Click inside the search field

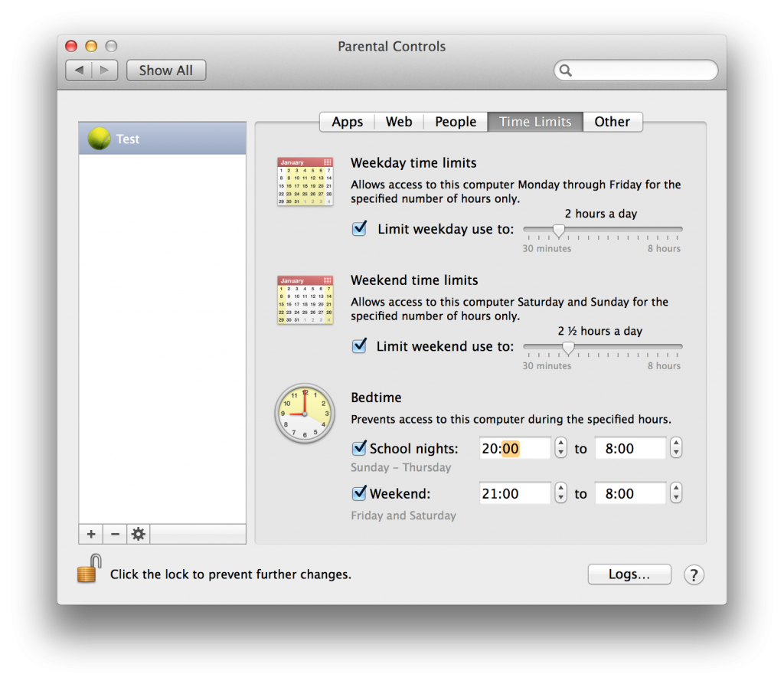tap(636, 70)
